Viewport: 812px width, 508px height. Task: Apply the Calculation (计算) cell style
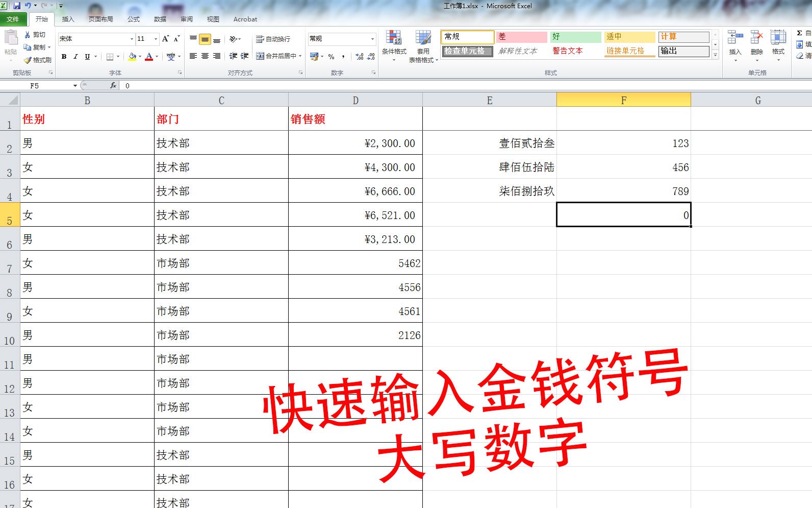click(x=684, y=37)
